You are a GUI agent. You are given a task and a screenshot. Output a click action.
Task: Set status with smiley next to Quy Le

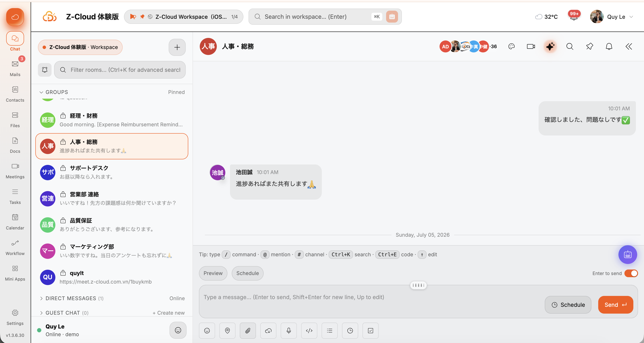click(x=178, y=330)
